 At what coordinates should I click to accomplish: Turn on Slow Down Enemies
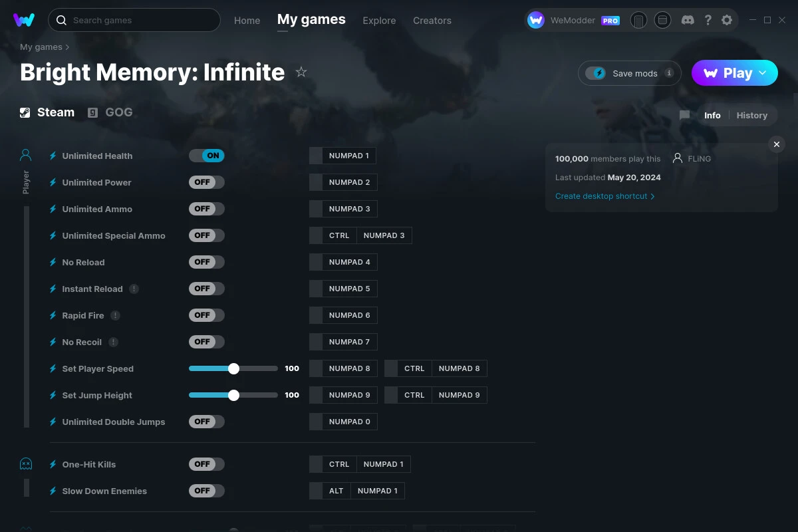pos(206,490)
